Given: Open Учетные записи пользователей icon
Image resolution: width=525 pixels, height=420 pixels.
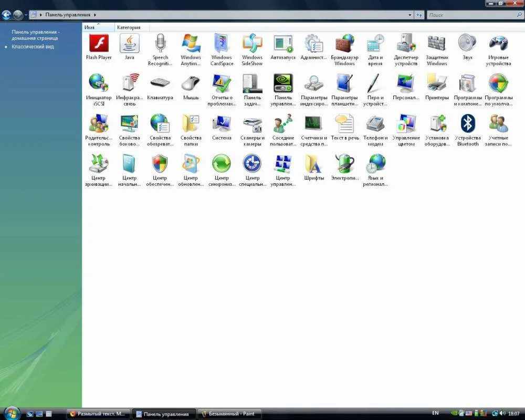Looking at the screenshot, I should coord(498,130).
